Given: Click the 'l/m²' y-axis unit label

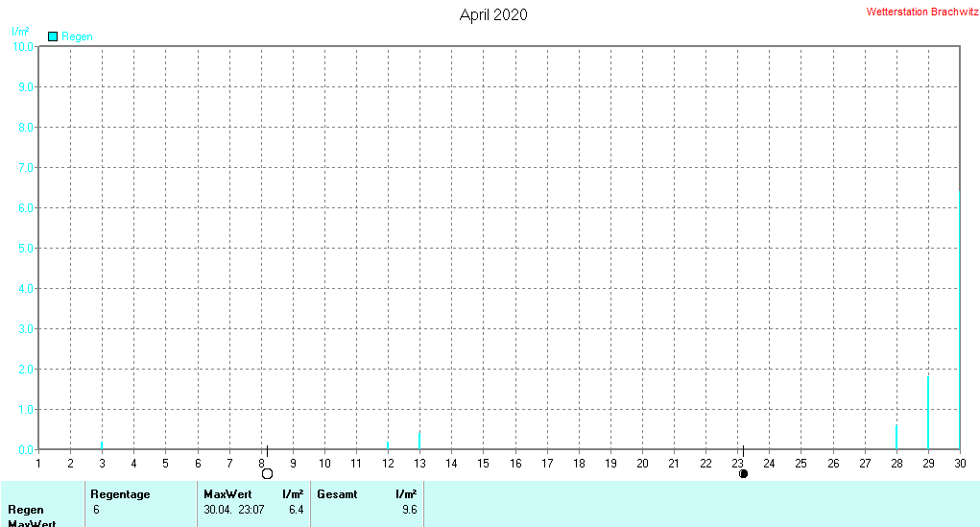Looking at the screenshot, I should [x=20, y=32].
